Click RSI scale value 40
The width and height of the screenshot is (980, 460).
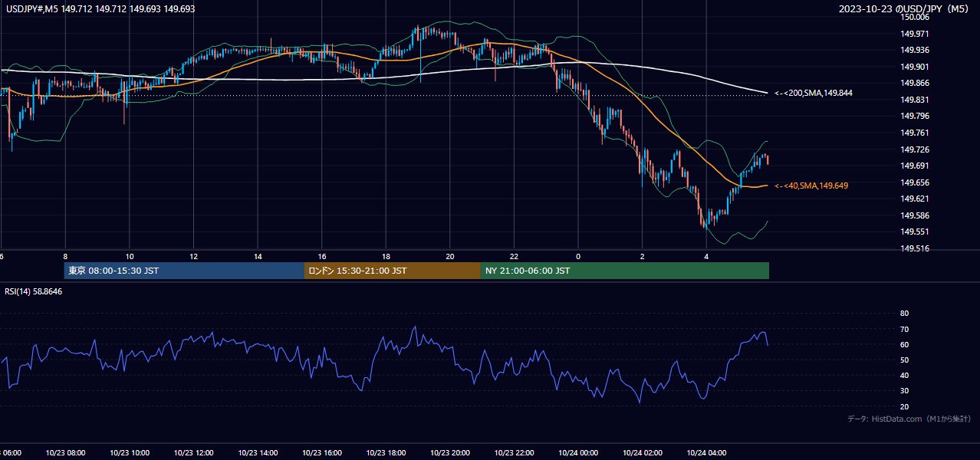[x=904, y=375]
